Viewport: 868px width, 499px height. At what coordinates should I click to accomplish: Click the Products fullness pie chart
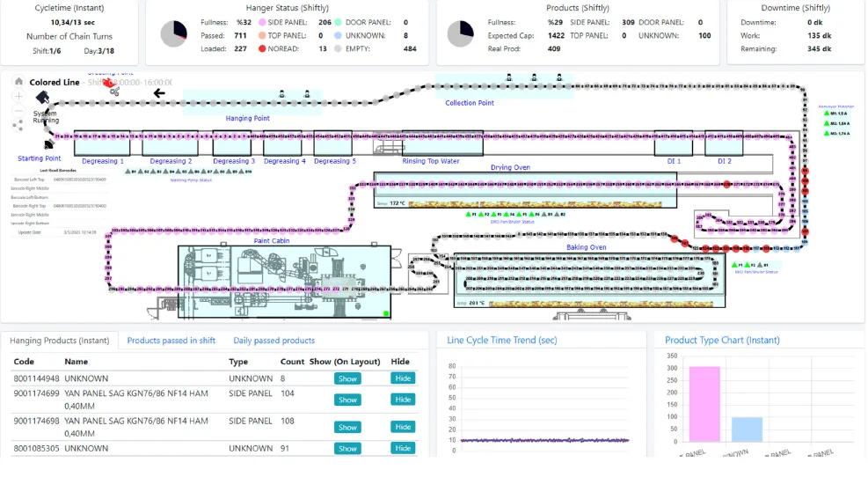click(x=461, y=34)
